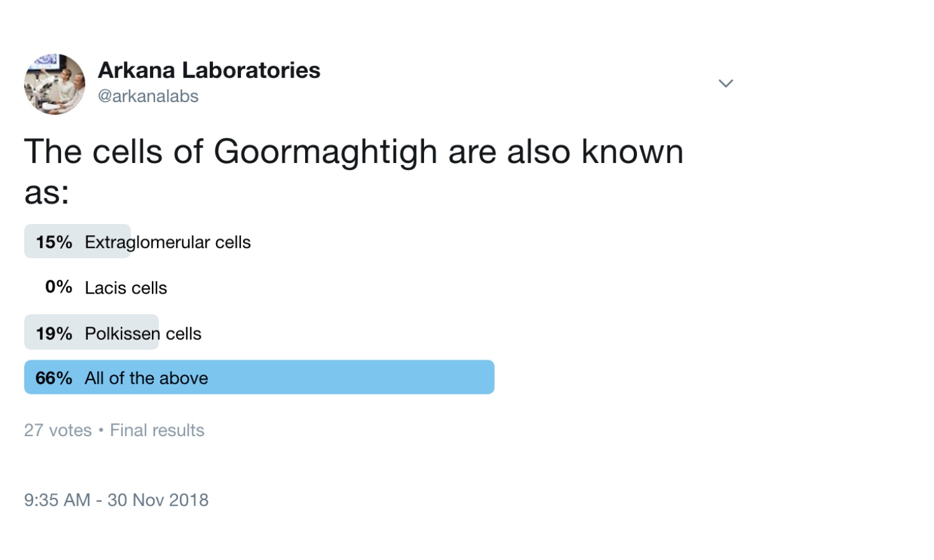This screenshot has height=560, width=934.
Task: Click the 19% result label
Action: 54,334
